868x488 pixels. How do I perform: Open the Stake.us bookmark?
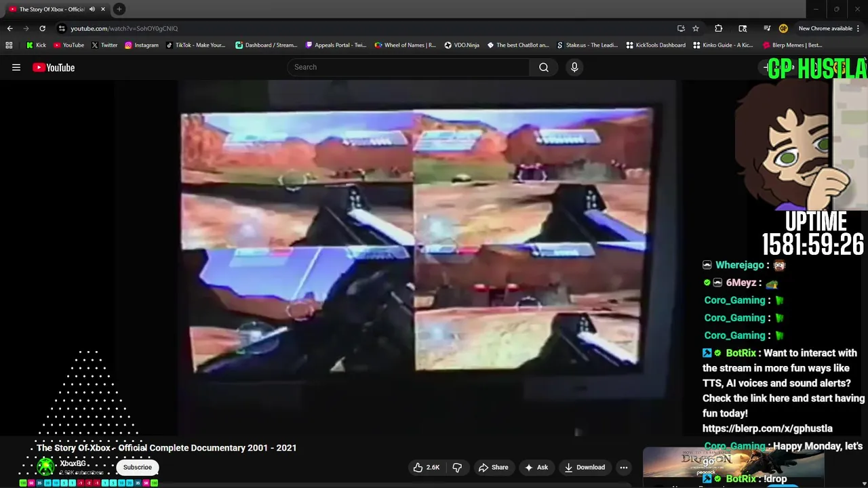tap(587, 45)
